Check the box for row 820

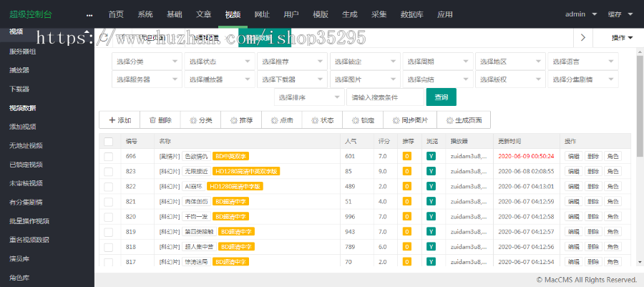pos(109,216)
